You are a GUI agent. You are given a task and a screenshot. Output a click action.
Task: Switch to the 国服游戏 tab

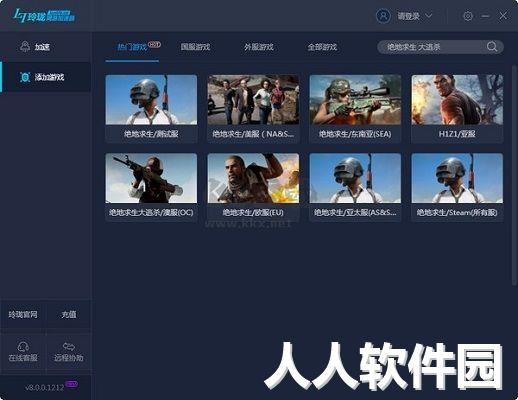195,47
